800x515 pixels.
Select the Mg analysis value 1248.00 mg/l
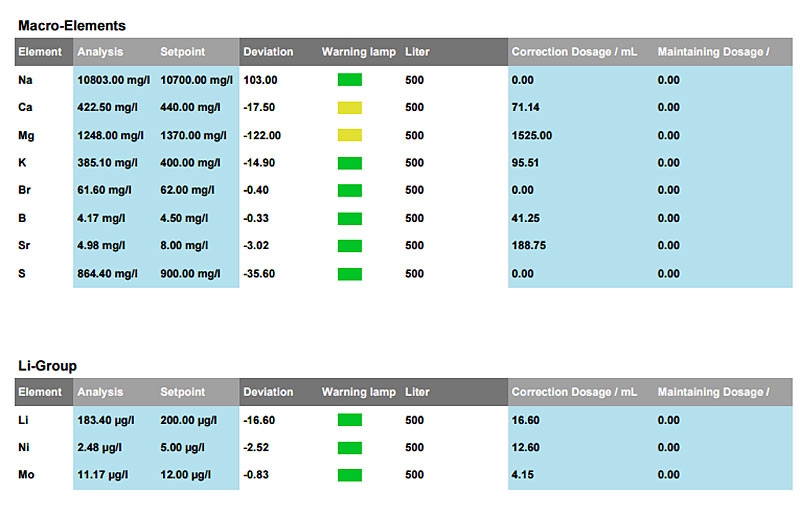click(110, 135)
